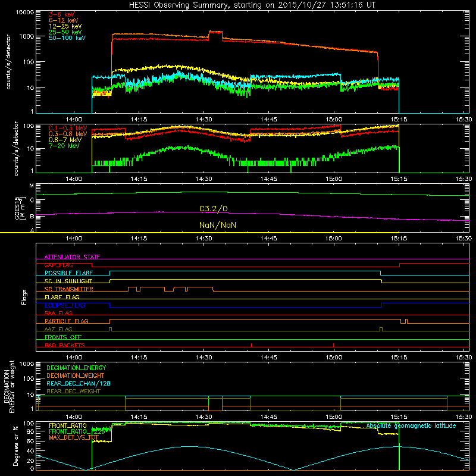This screenshot has height=476, width=476.
Task: Click the 14:30 tick below the keV panel
Action: [203, 120]
